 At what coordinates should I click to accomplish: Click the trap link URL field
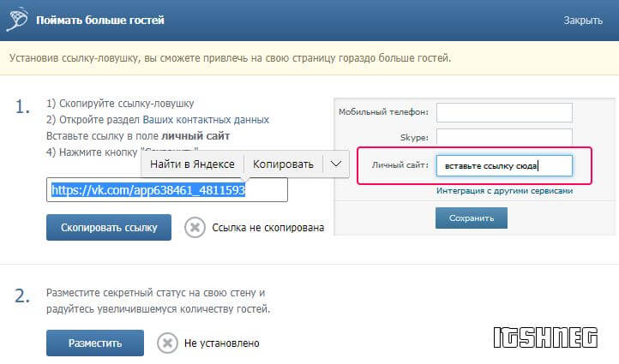click(x=167, y=189)
